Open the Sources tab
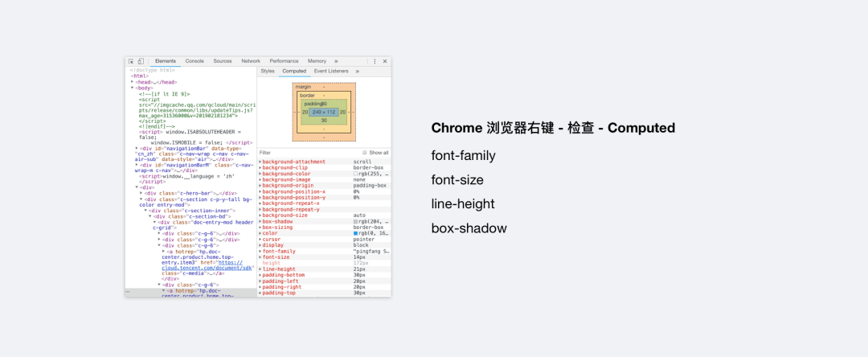The height and width of the screenshot is (357, 868). coord(223,61)
